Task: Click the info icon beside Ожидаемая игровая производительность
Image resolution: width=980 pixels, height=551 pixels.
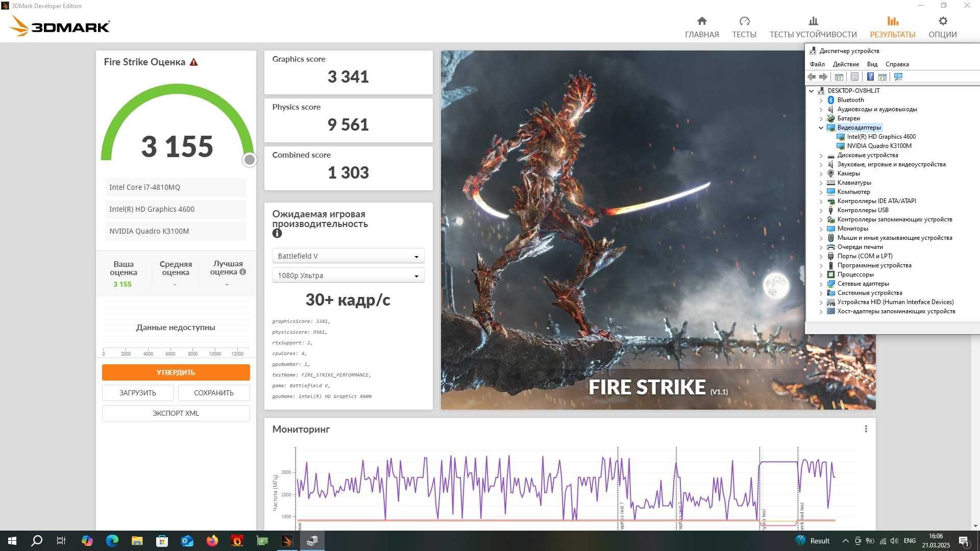Action: [x=277, y=233]
